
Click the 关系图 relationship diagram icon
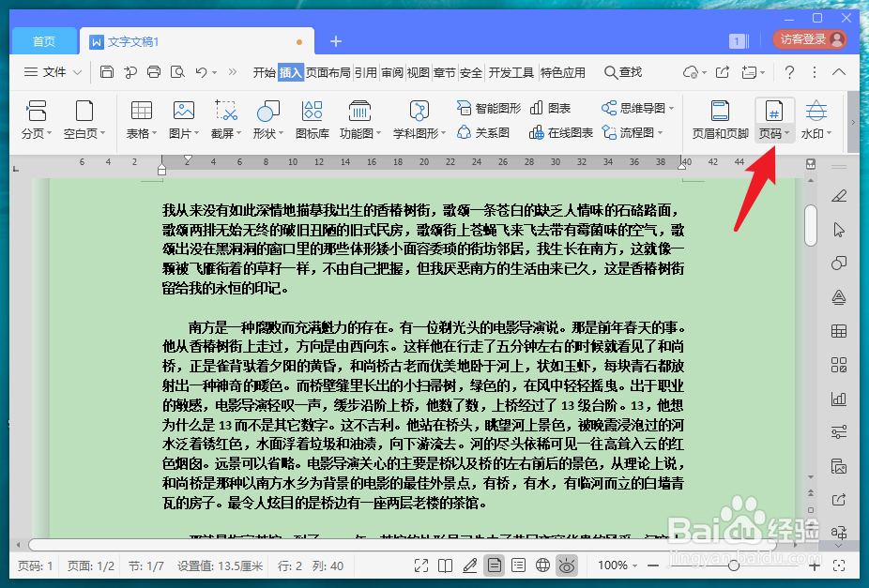483,133
